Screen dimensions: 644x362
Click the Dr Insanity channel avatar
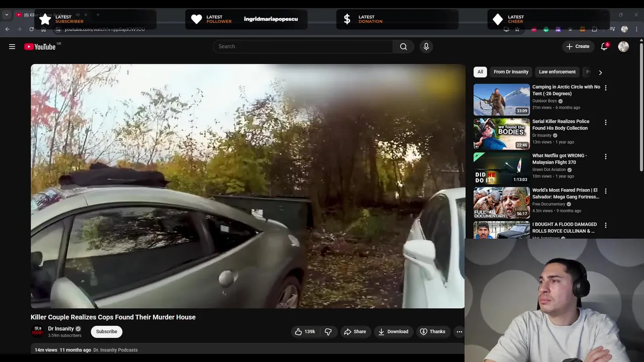[x=38, y=331]
